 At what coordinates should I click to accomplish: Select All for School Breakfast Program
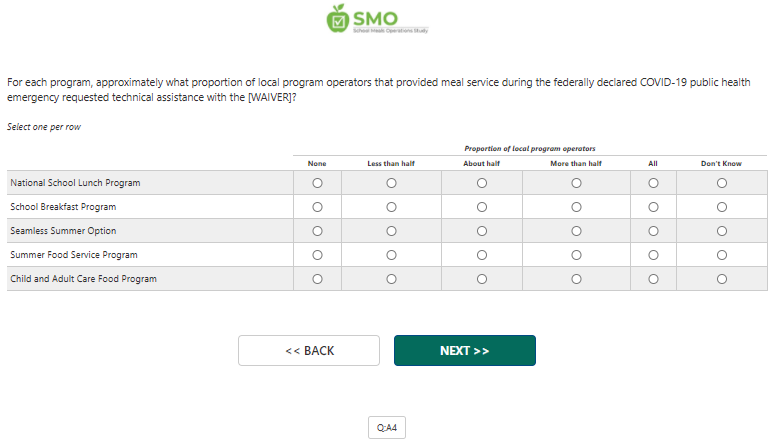pos(653,207)
